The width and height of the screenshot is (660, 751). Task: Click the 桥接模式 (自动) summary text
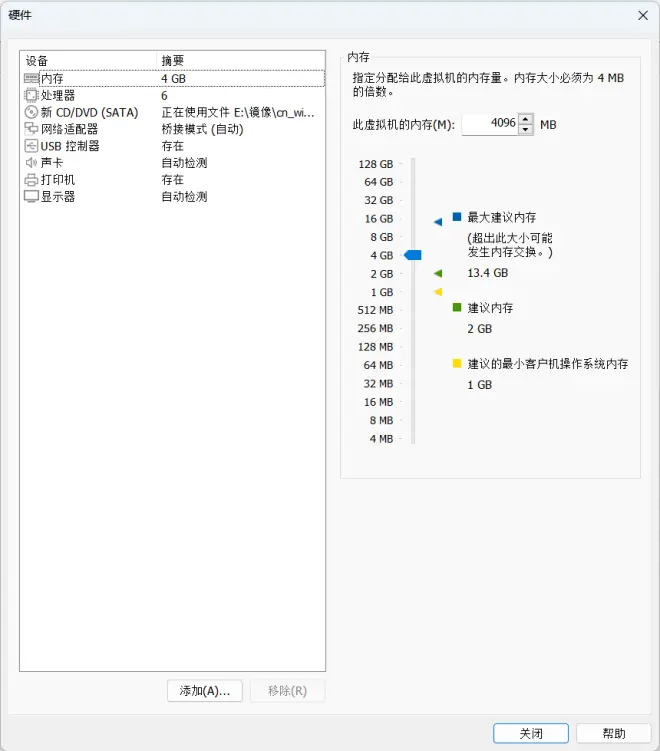click(203, 129)
